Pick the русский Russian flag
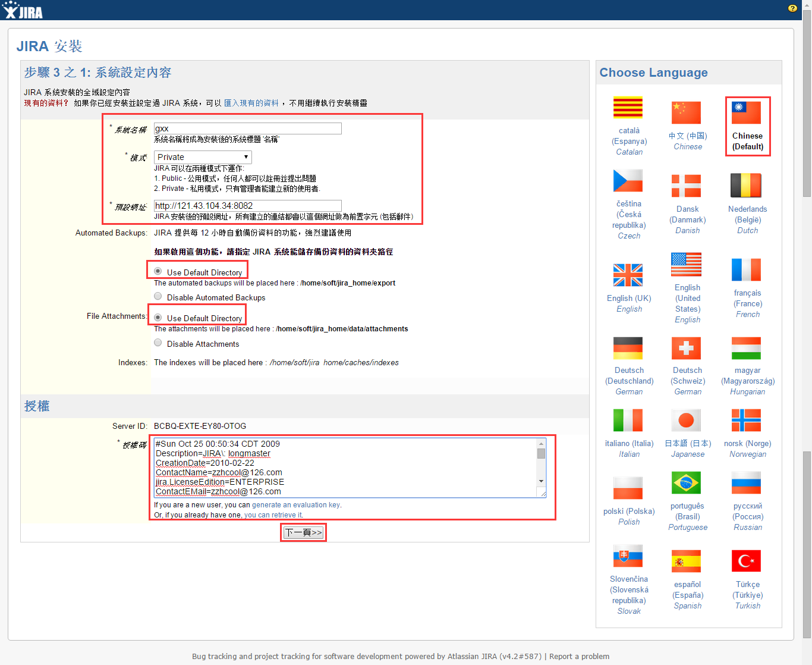Viewport: 812px width, 665px height. coord(747,483)
